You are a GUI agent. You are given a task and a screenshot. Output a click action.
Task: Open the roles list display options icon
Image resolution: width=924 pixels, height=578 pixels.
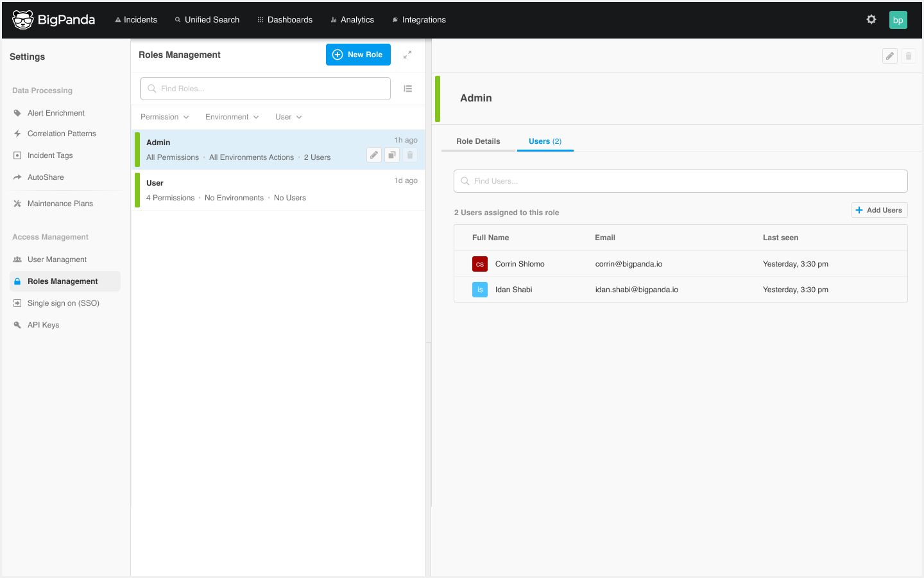click(x=408, y=88)
